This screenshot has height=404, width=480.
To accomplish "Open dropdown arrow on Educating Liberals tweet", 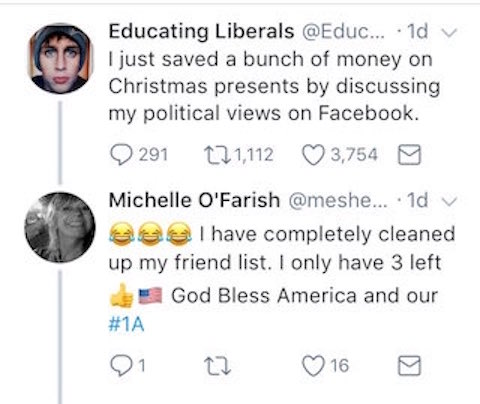I will point(450,32).
